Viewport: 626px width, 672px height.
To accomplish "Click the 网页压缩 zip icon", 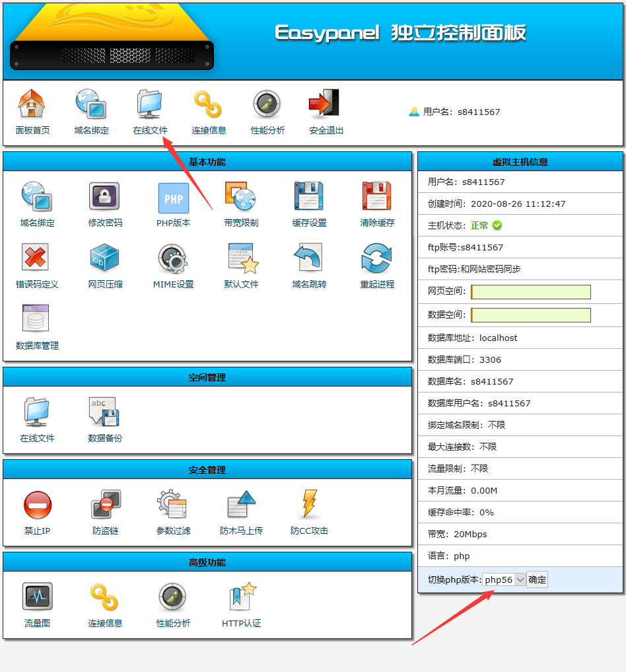I will 104,258.
